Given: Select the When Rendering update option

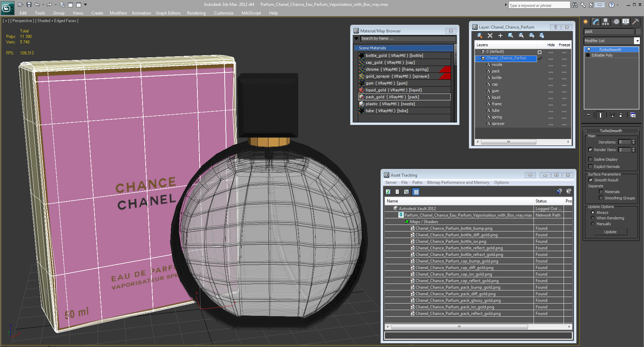Looking at the screenshot, I should [x=593, y=218].
